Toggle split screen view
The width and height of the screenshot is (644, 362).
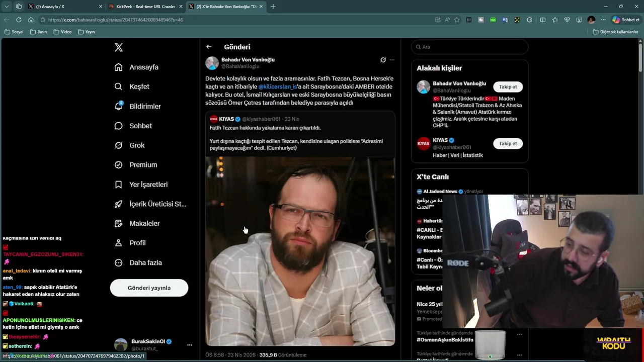[x=543, y=20]
